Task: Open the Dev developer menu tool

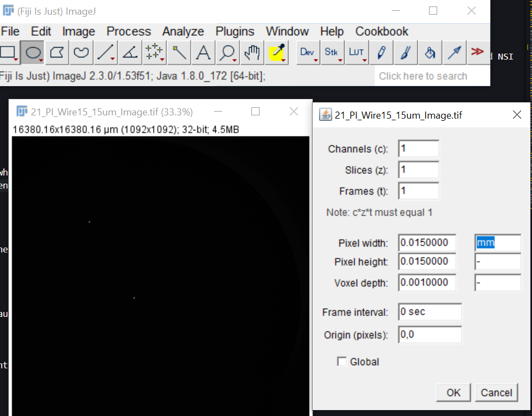Action: coord(308,53)
